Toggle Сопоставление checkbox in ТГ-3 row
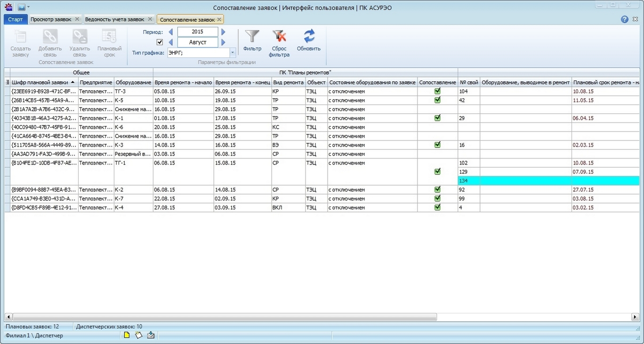Screen dimensions: 644x344 [x=437, y=91]
